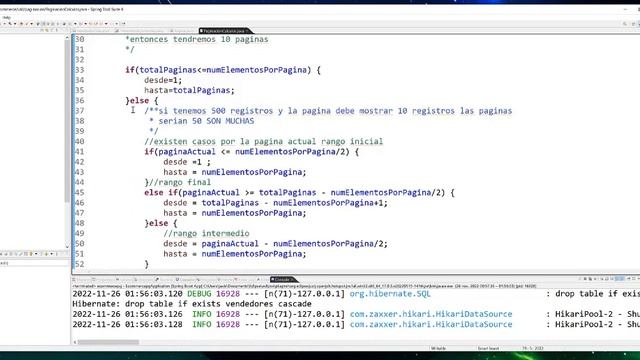Click the '2022-11-26 01:56:03.126' log timestamp
The height and width of the screenshot is (360, 640).
tap(127, 314)
